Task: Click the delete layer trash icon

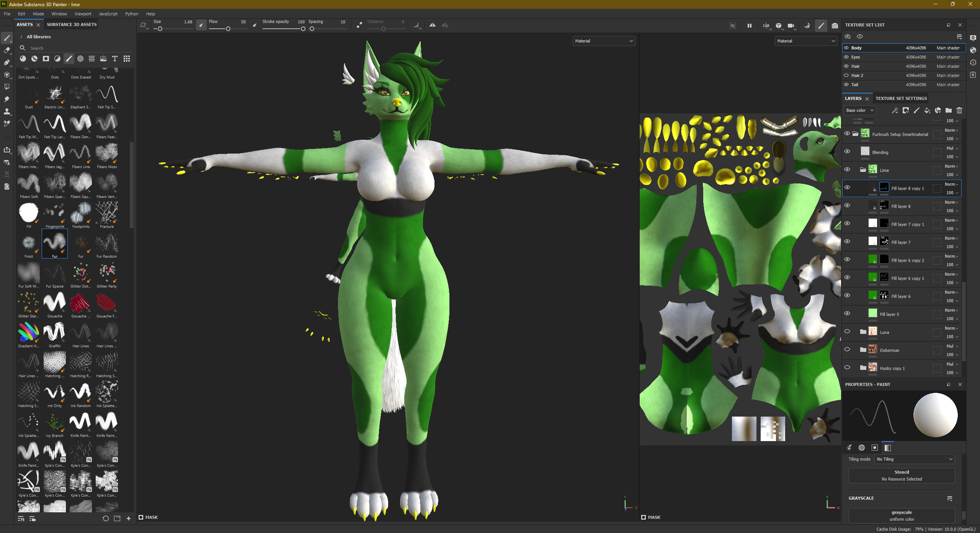Action: point(959,110)
